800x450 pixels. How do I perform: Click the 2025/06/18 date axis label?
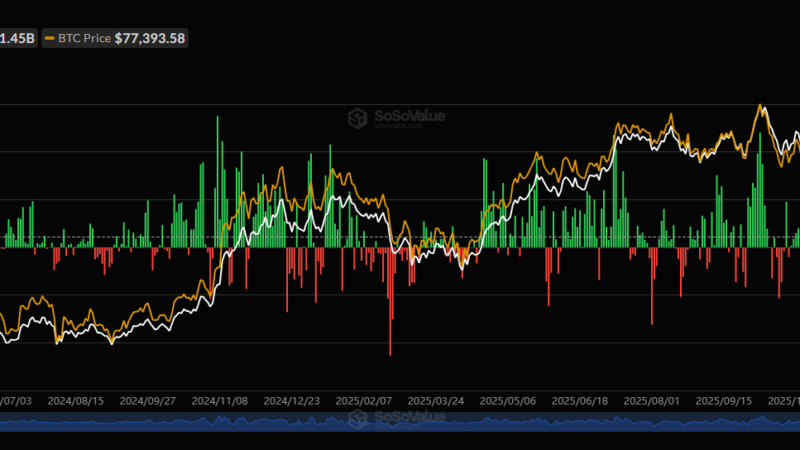[580, 401]
